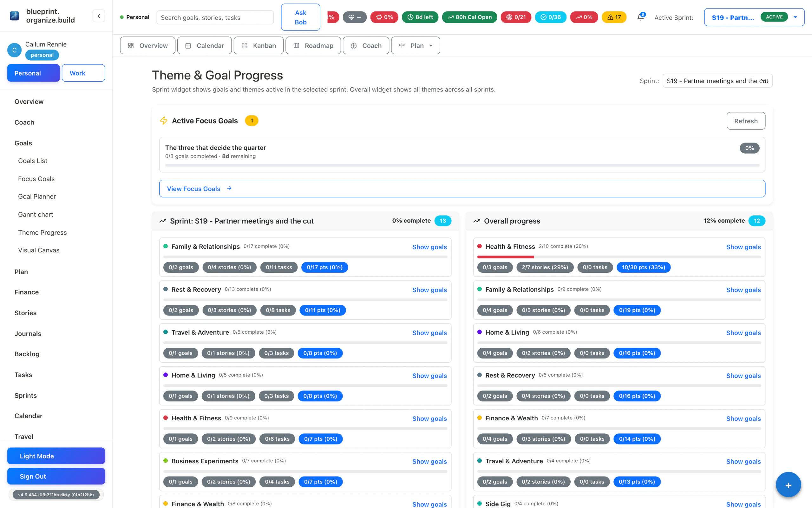
Task: Click the 2/7 stories (29%) chip
Action: (545, 267)
